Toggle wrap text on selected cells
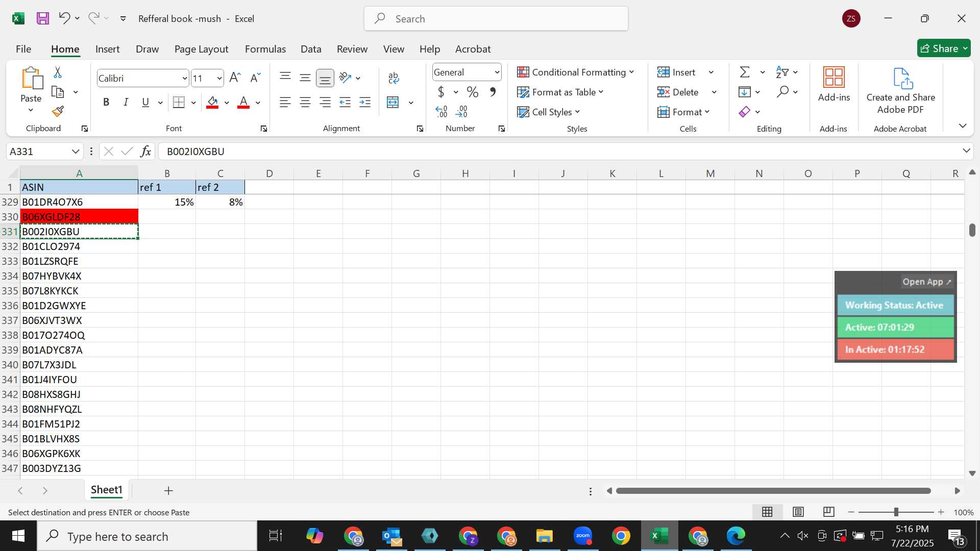 [394, 78]
